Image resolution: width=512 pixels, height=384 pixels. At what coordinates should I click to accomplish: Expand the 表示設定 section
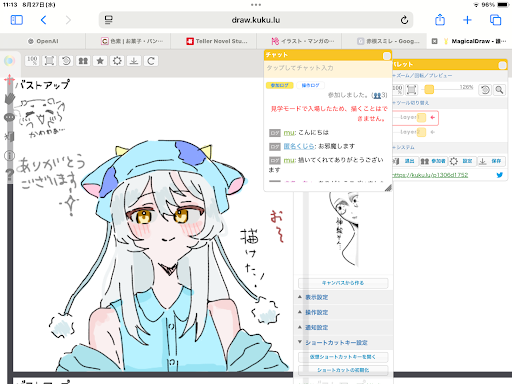(x=317, y=297)
